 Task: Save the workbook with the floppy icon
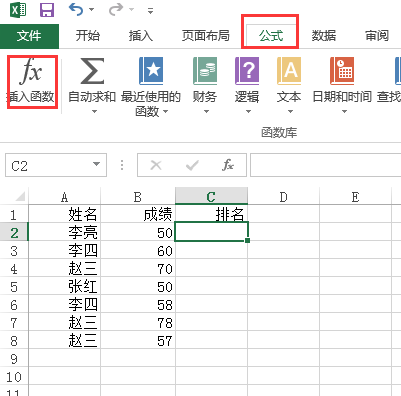[47, 10]
